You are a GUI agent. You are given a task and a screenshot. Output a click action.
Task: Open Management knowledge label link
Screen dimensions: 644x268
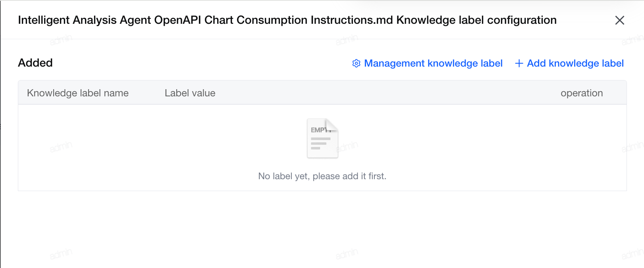[x=427, y=63]
